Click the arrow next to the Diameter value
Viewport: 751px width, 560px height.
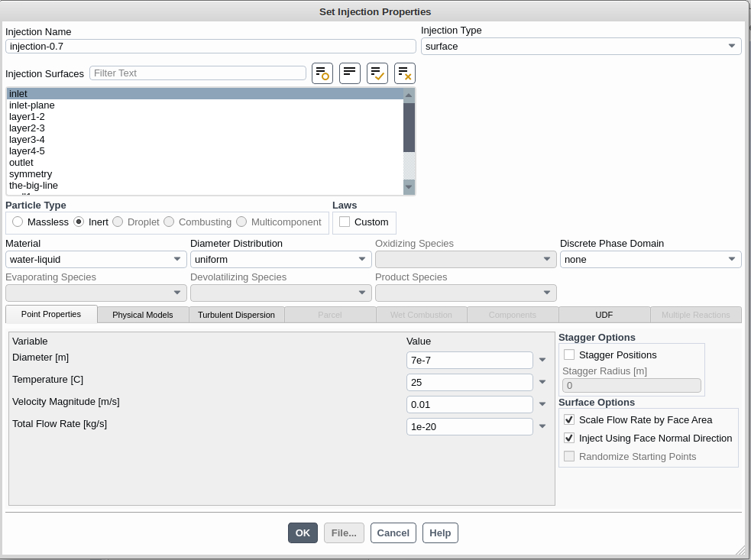point(542,360)
